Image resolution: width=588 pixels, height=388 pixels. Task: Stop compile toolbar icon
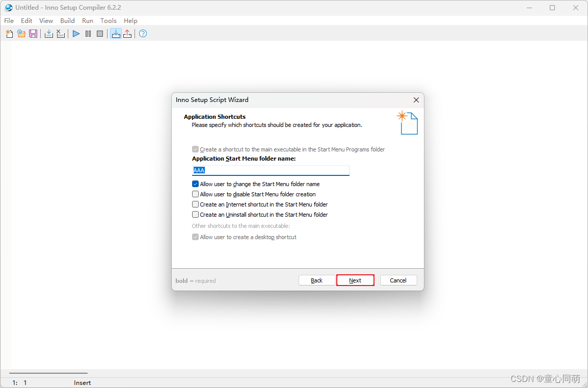tap(61, 34)
